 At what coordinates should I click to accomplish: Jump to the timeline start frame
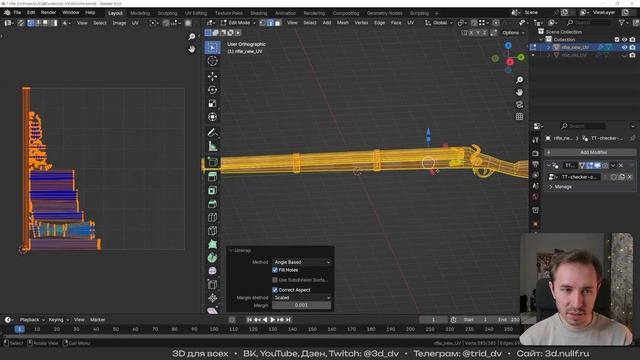[249, 320]
